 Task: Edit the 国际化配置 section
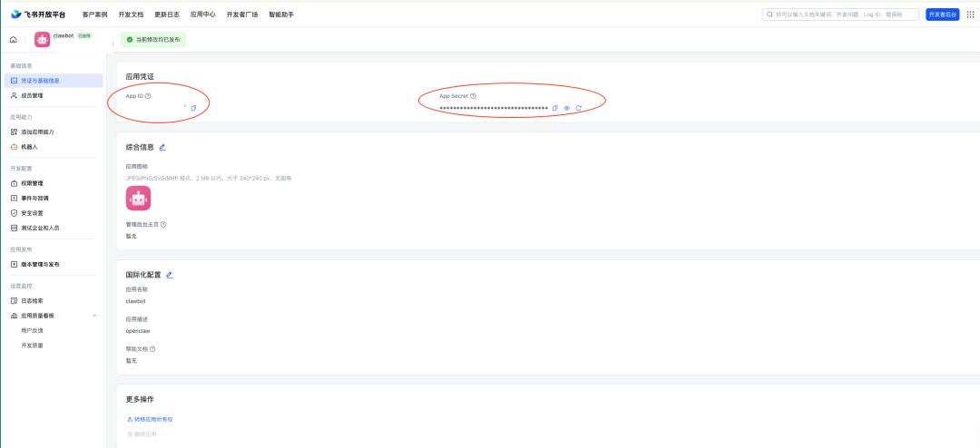(170, 275)
